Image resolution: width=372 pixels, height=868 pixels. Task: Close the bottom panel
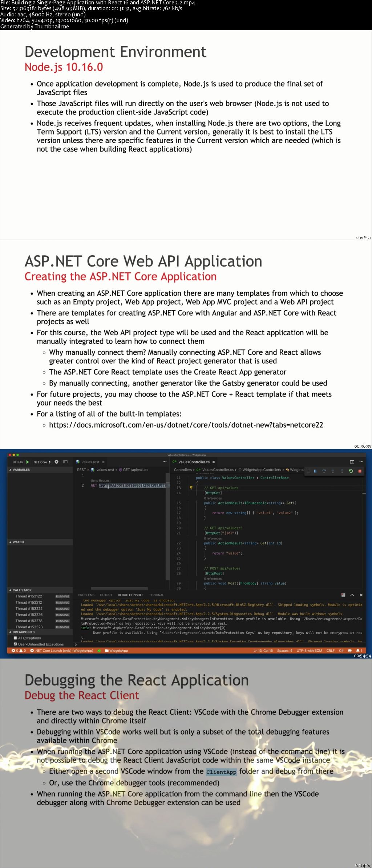click(x=361, y=595)
